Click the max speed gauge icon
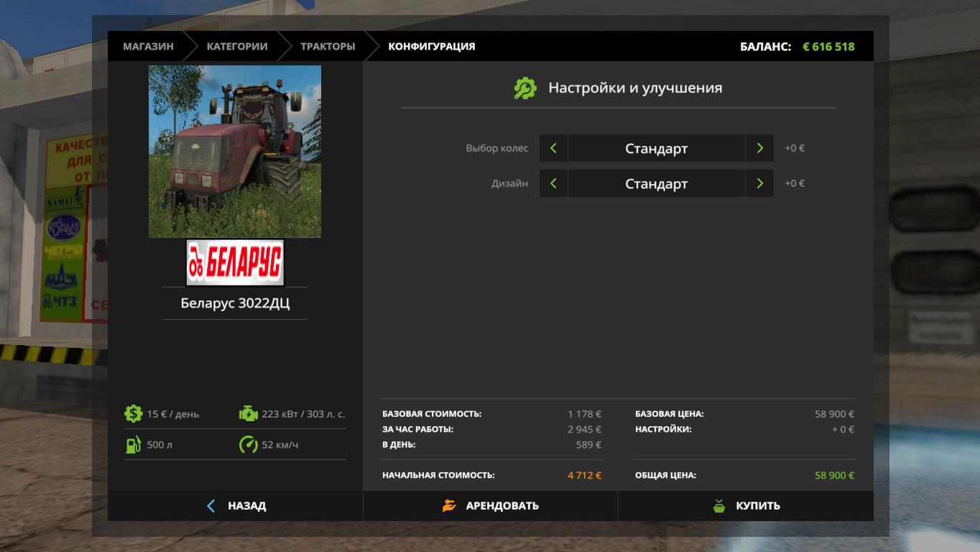The height and width of the screenshot is (552, 980). [248, 445]
